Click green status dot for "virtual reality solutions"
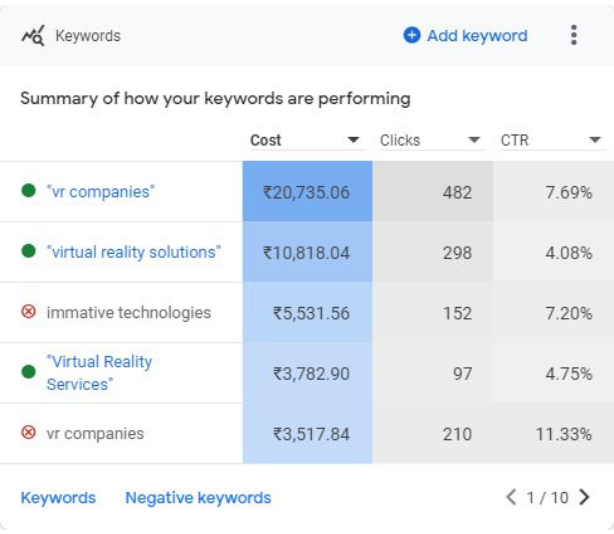This screenshot has width=614, height=534. pyautogui.click(x=28, y=252)
